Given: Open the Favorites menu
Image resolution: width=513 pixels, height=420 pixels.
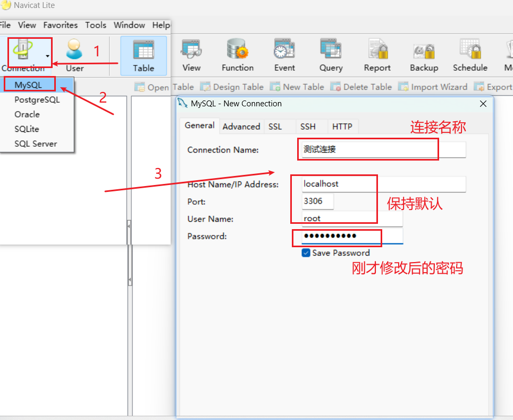Looking at the screenshot, I should (x=61, y=25).
